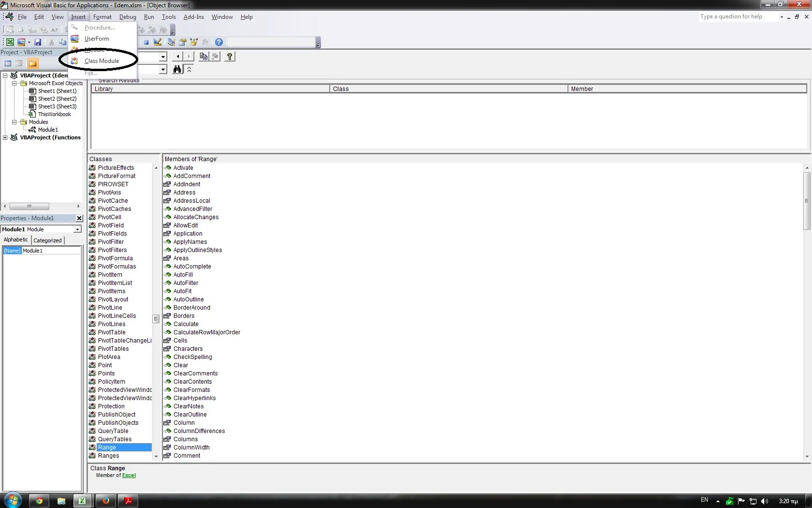812x508 pixels.
Task: Select the Cells member of Range
Action: point(180,341)
